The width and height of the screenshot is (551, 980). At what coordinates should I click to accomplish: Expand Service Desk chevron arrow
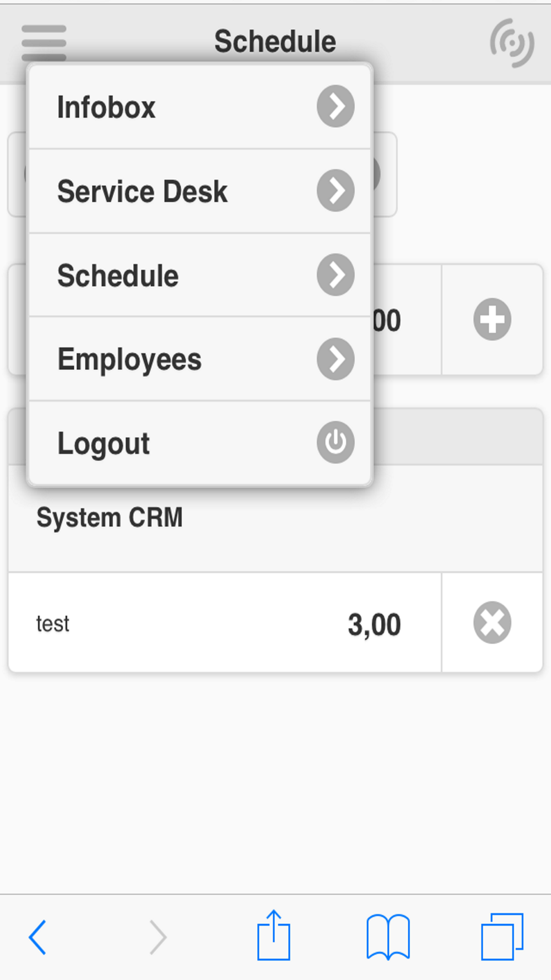[335, 191]
